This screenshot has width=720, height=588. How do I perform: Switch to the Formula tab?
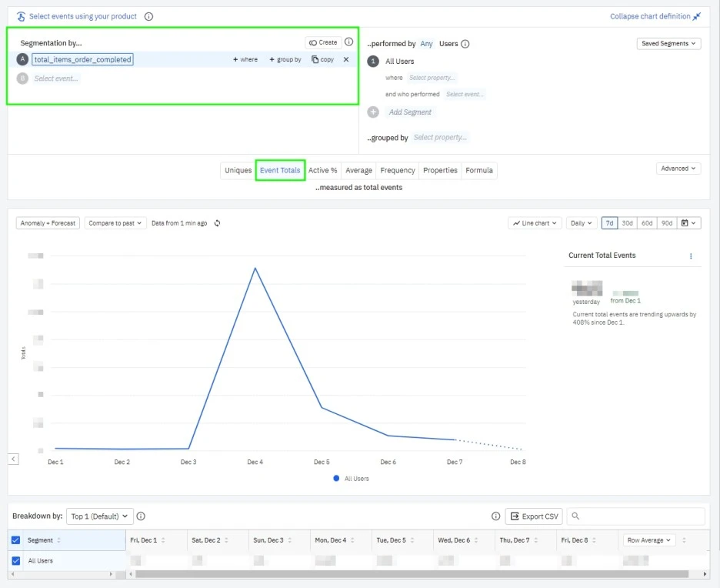(x=479, y=170)
